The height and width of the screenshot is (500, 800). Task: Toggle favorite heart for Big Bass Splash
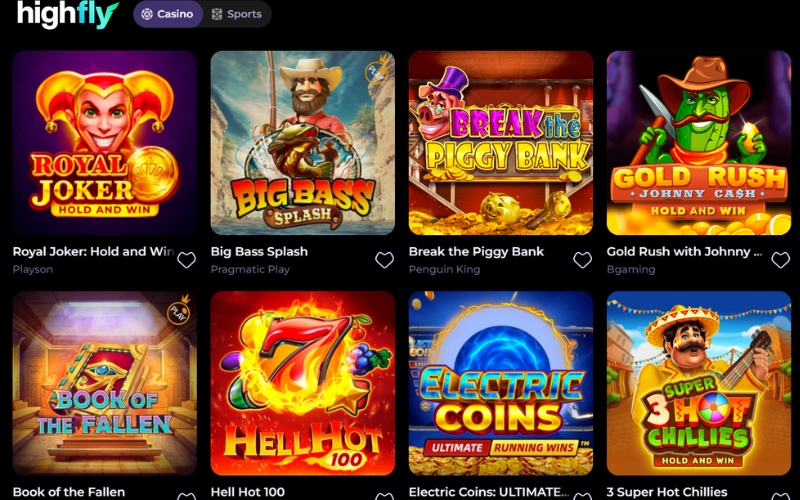(x=384, y=260)
